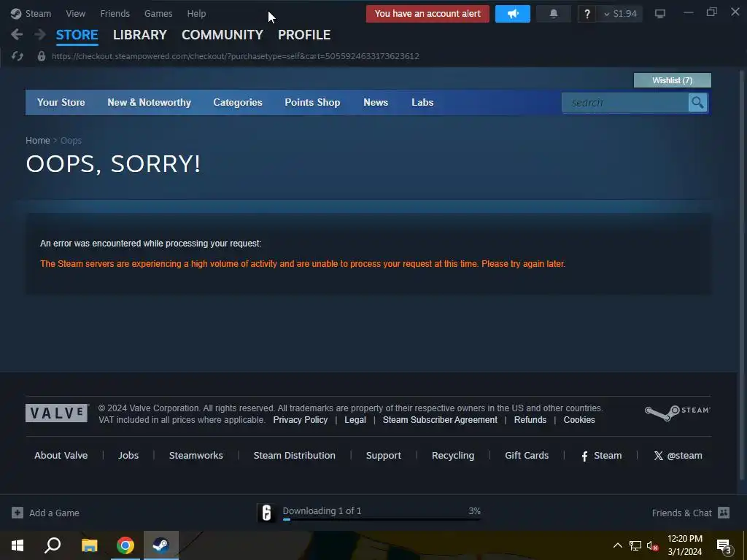This screenshot has width=747, height=560.
Task: Open the X @steam link
Action: [678, 456]
